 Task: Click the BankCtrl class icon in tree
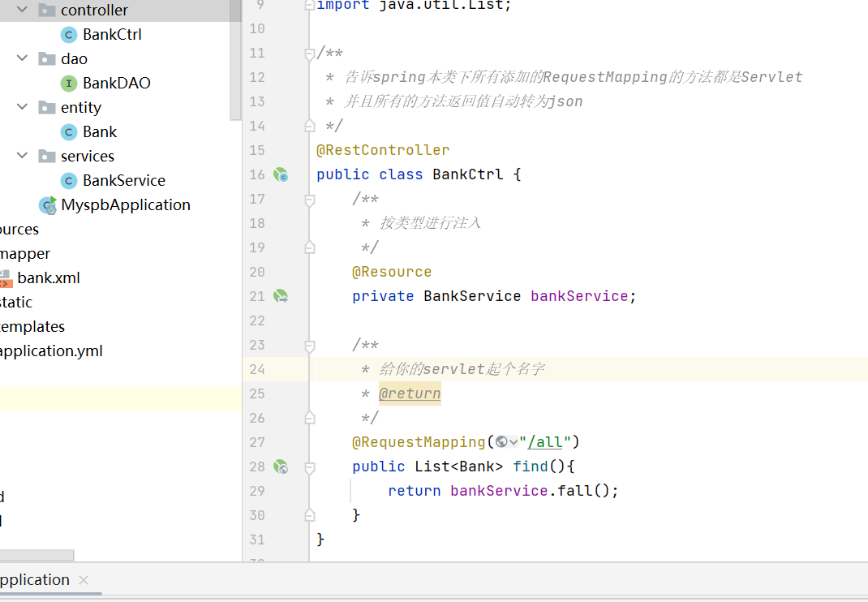pyautogui.click(x=69, y=35)
